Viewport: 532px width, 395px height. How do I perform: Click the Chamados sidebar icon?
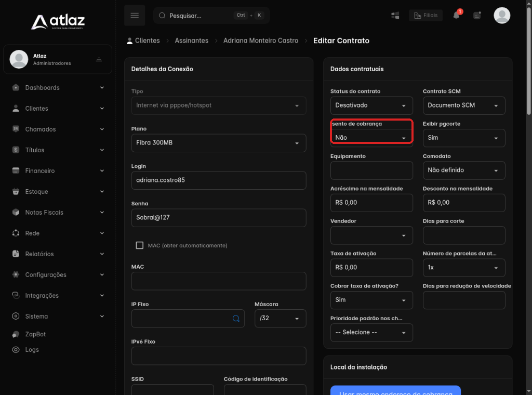pos(16,129)
